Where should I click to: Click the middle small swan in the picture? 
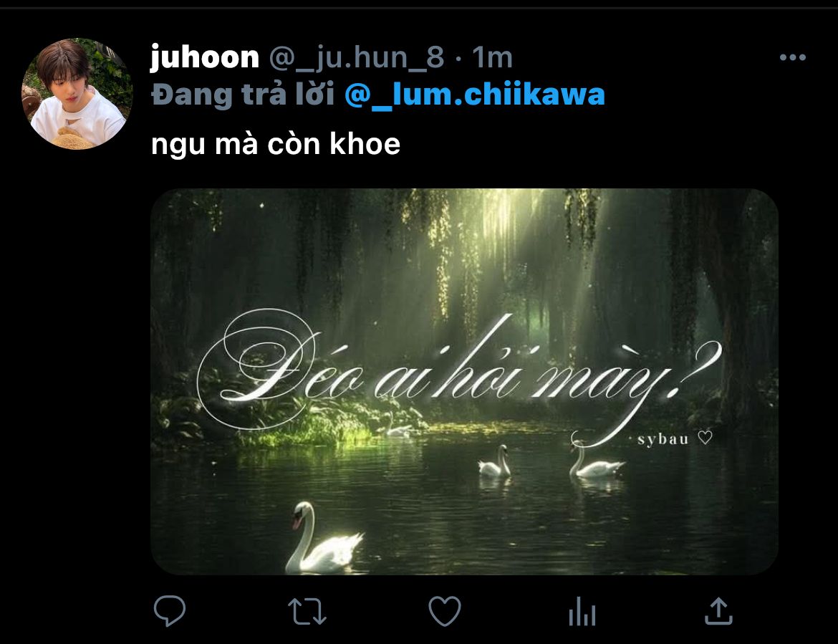496,461
